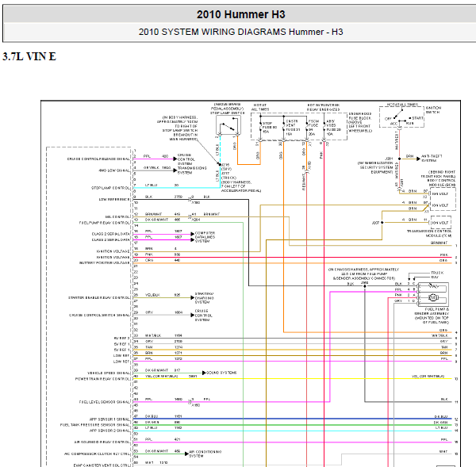Click "W/ IMMOBILIZATION SECURITY SYSTEM EQUIPMENT" note

tap(375, 167)
